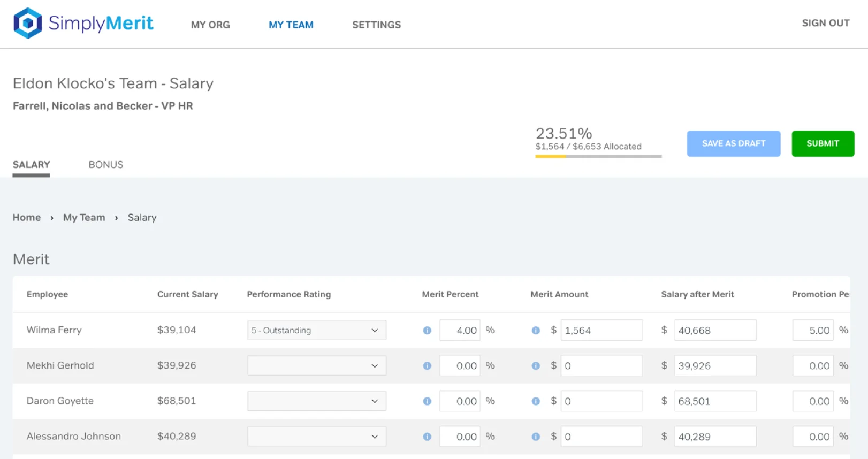Click Salary after Merit field showing 68,501

pos(715,401)
